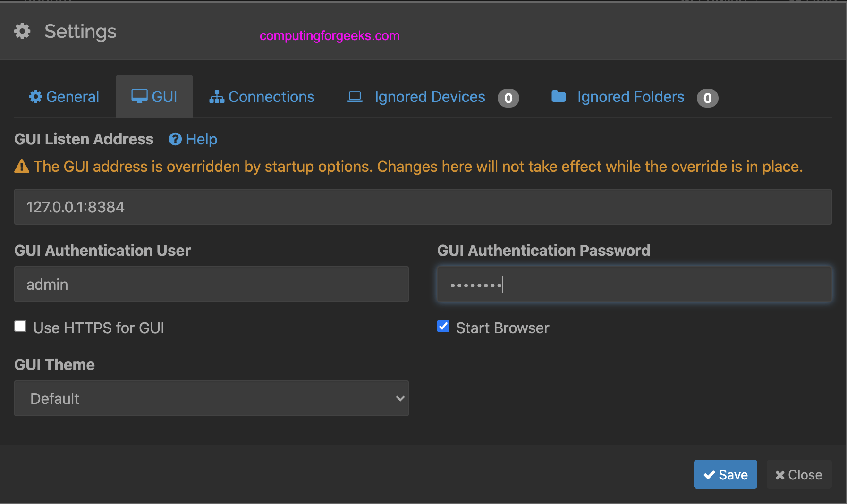Click the X icon inside Close button

(x=780, y=474)
